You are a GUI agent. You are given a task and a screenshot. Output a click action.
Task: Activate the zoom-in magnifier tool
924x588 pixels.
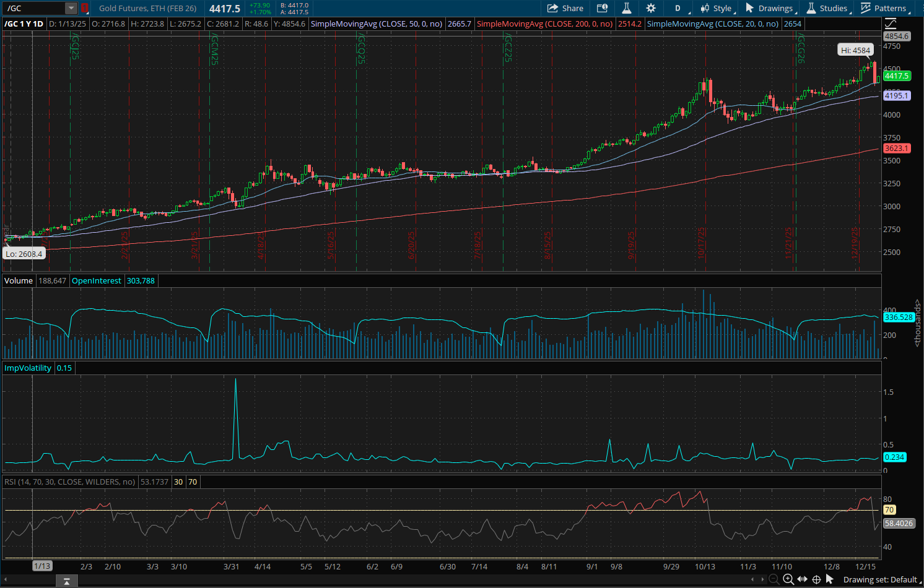[x=788, y=580]
